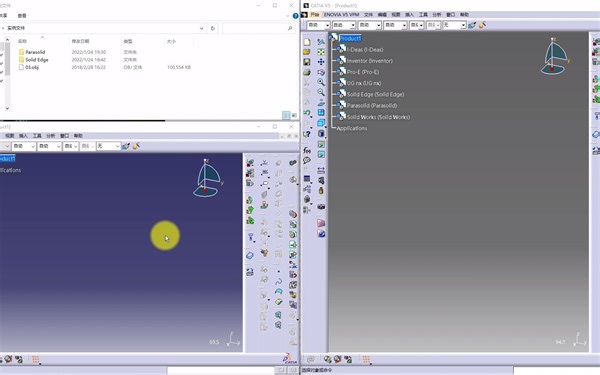Click the New document icon in right CATIA window
The height and width of the screenshot is (375, 600).
click(307, 42)
